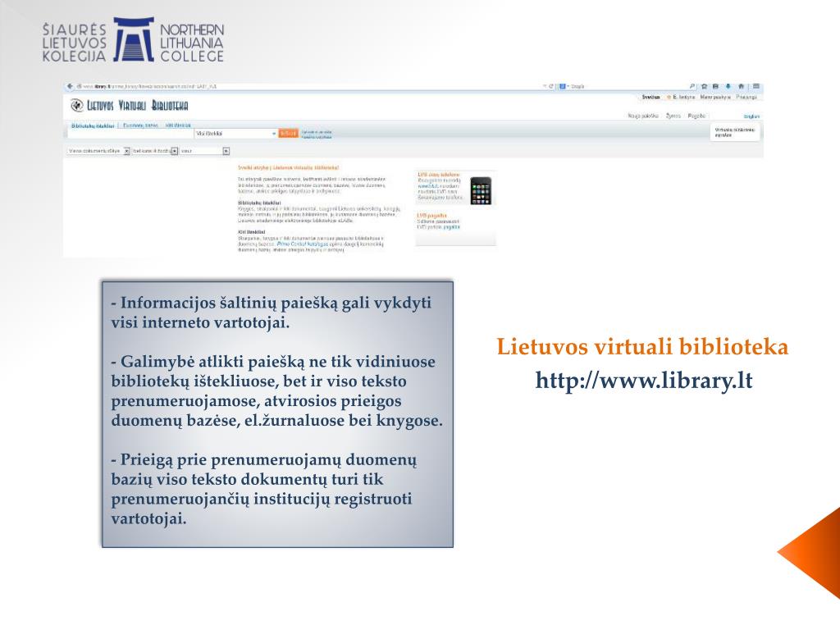Image resolution: width=840 pixels, height=630 pixels.
Task: Go to browser home via house icon
Action: pyautogui.click(x=741, y=86)
